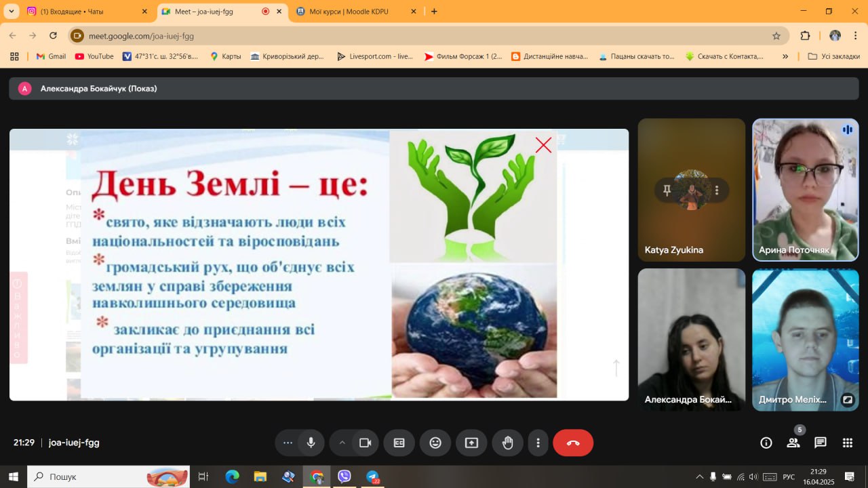Screen dimensions: 868x488
Task: Leave the call with red hang-up button
Action: 573,443
